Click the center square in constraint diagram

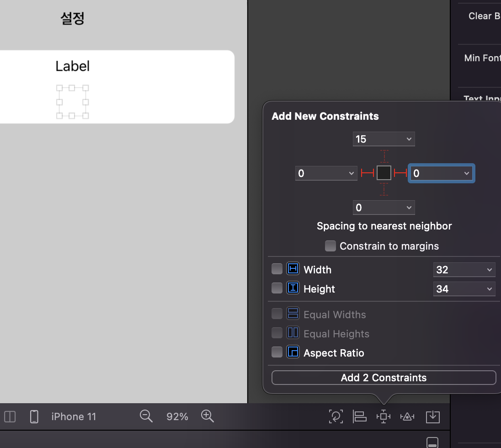pyautogui.click(x=384, y=173)
